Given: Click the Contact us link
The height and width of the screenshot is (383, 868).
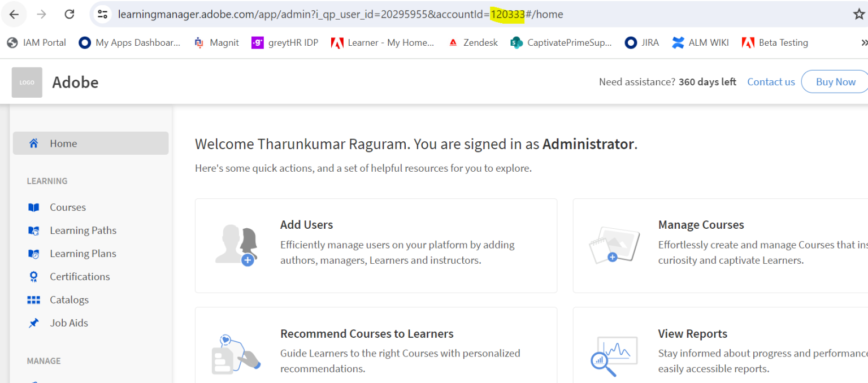Looking at the screenshot, I should click(x=771, y=81).
